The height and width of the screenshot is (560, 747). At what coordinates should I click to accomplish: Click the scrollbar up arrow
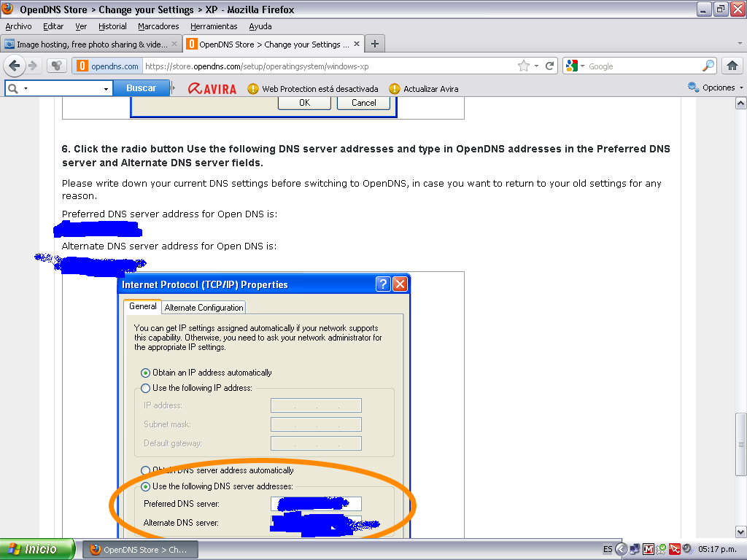(741, 104)
